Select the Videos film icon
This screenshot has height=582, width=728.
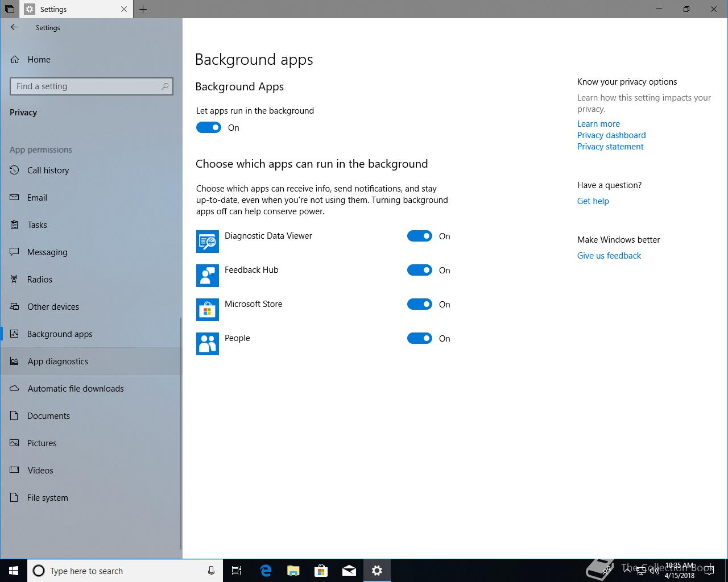[x=15, y=470]
